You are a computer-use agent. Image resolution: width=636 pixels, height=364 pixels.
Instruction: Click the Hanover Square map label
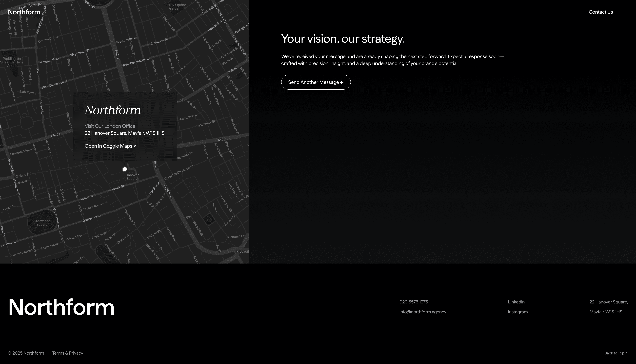click(132, 177)
